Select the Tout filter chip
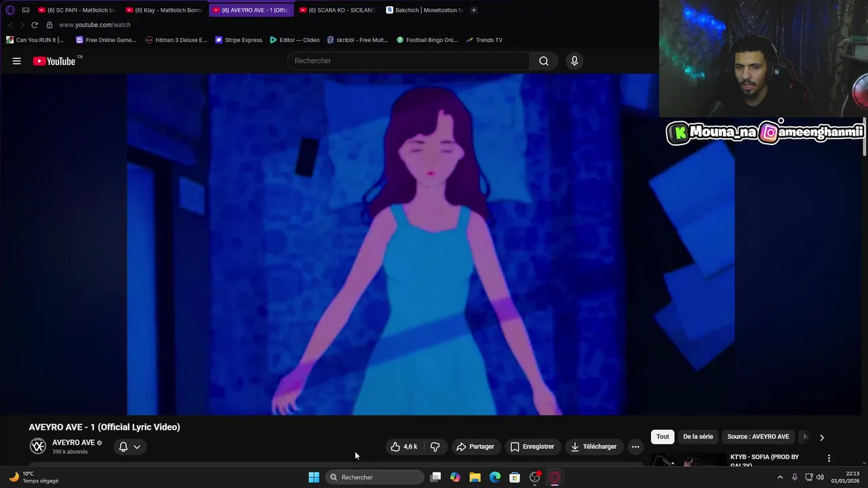Screen dimensions: 868x488 [x=663, y=437]
